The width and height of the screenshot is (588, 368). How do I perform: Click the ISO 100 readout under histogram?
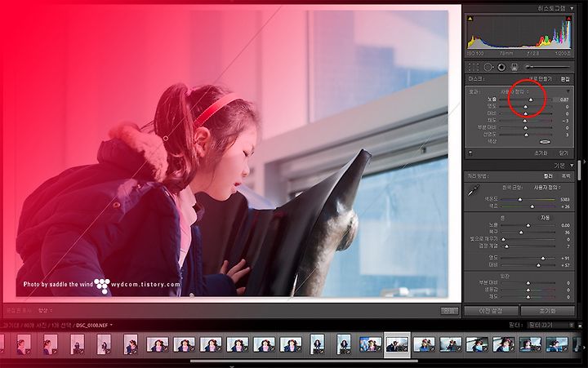click(476, 54)
